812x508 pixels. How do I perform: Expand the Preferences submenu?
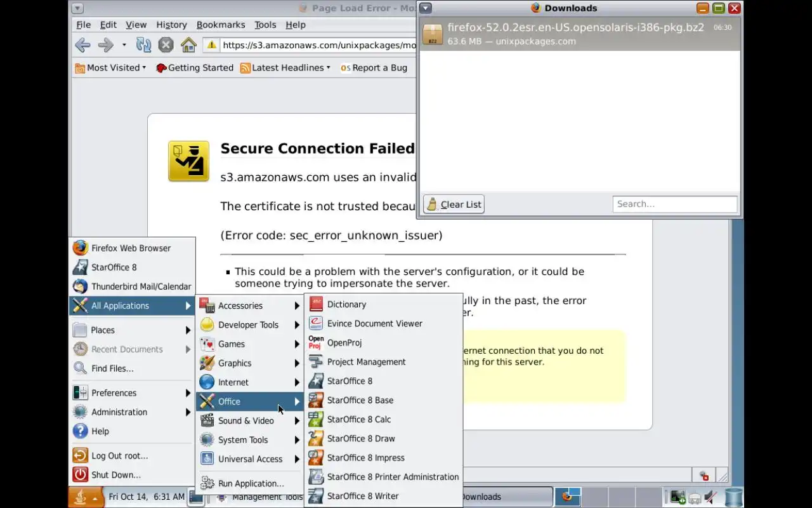click(132, 393)
